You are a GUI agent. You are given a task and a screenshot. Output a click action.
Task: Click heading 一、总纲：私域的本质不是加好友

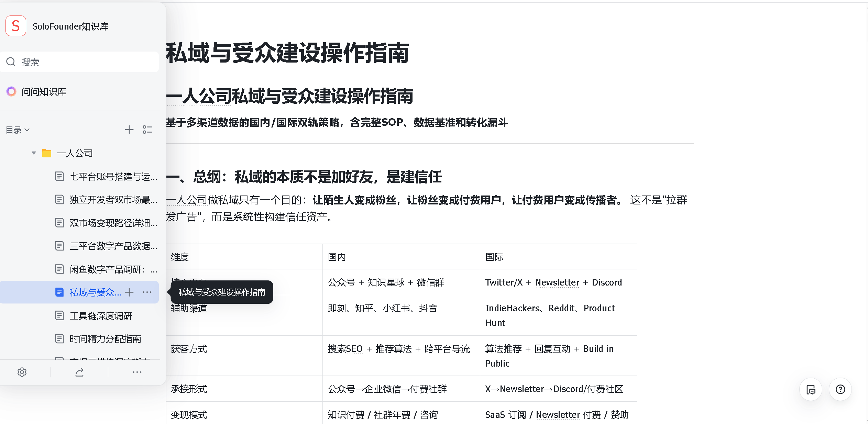304,177
